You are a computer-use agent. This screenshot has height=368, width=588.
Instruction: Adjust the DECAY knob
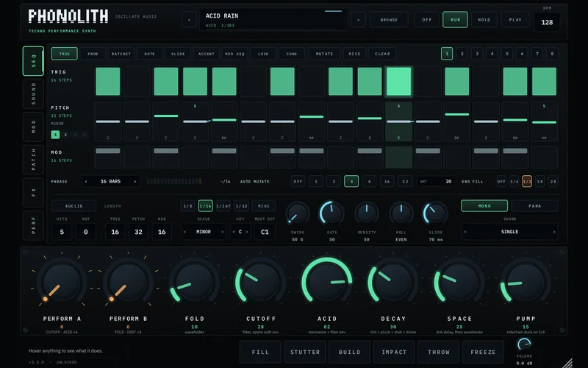[x=393, y=282]
